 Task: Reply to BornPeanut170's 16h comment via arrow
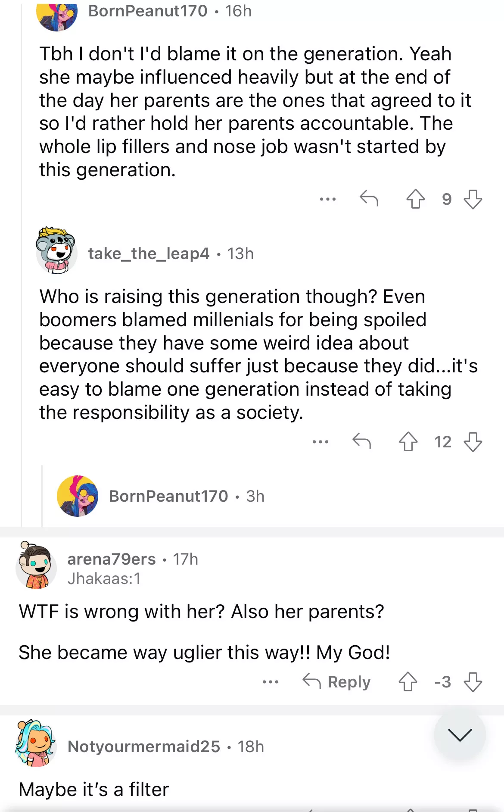pyautogui.click(x=369, y=198)
